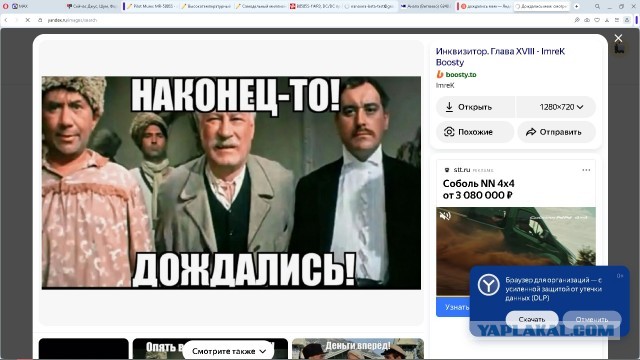Click the ImreK author text

pos(445,85)
